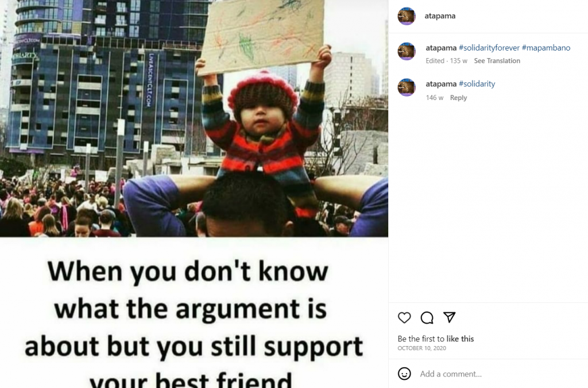Click atapama username in comment row
Viewport: 588px width, 388px height.
(441, 84)
